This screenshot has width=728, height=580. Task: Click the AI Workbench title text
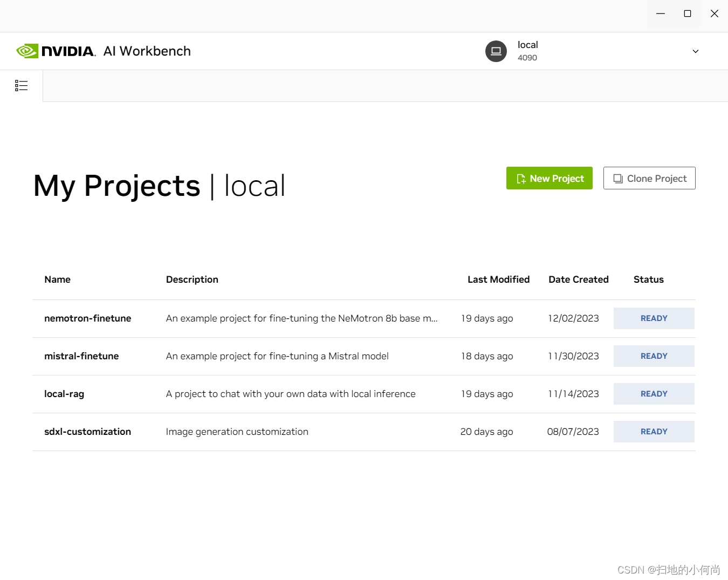coord(147,51)
